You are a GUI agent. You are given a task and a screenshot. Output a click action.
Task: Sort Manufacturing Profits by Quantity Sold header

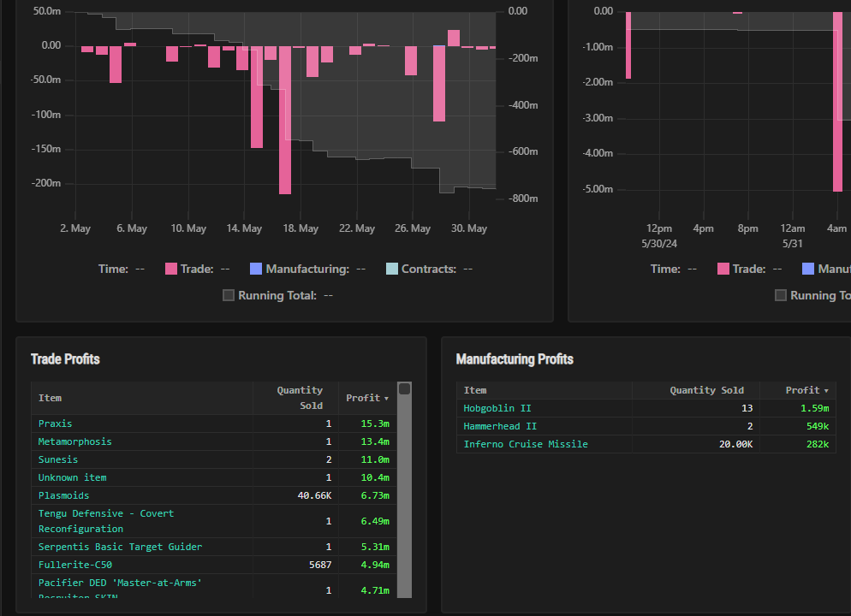pos(706,390)
